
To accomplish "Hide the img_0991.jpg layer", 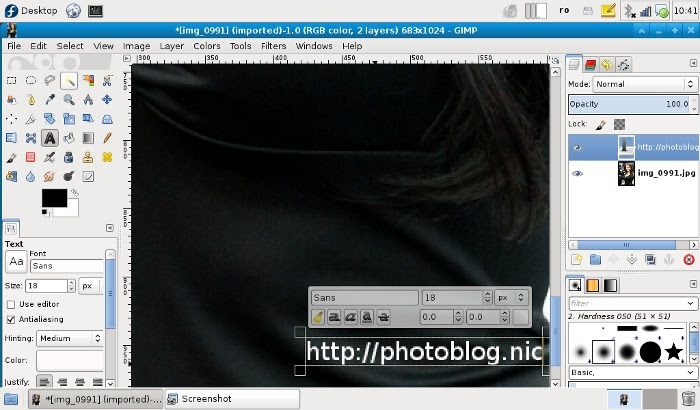I will click(577, 173).
